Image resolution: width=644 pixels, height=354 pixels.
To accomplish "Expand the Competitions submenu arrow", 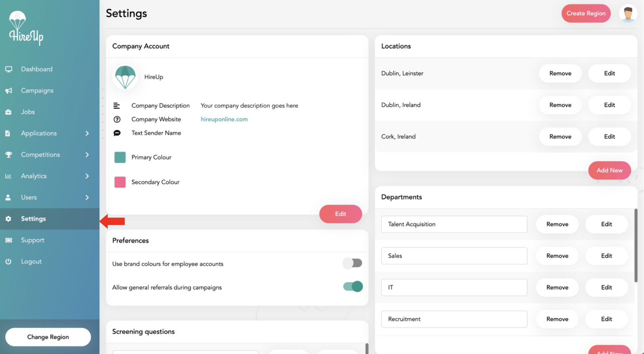I will [x=87, y=155].
